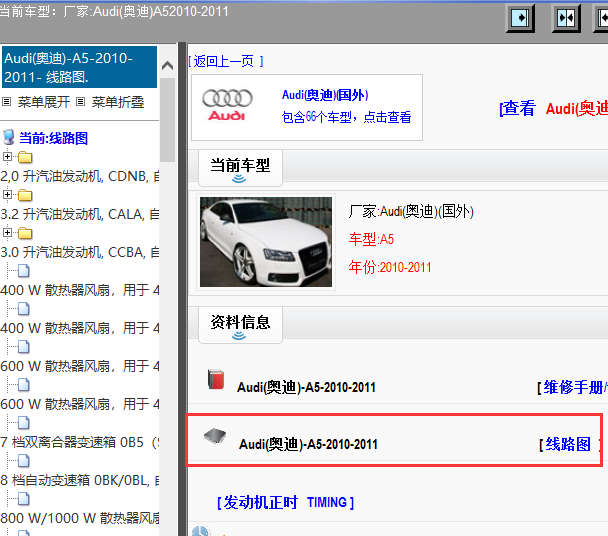
Task: Click the 菜单折叠 text
Action: [x=117, y=102]
